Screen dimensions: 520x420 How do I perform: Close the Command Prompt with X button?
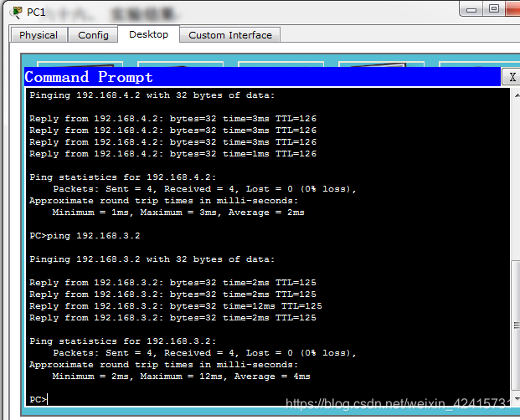point(512,77)
